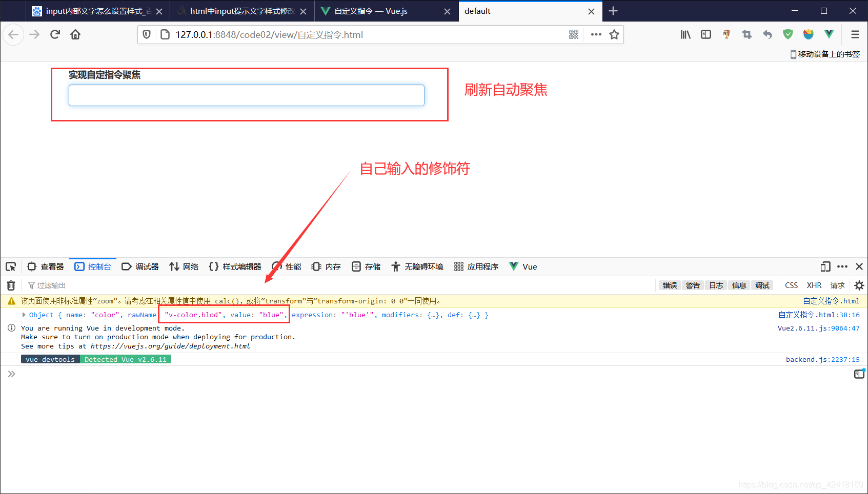Activate the element picker tool
The width and height of the screenshot is (868, 494).
click(11, 267)
